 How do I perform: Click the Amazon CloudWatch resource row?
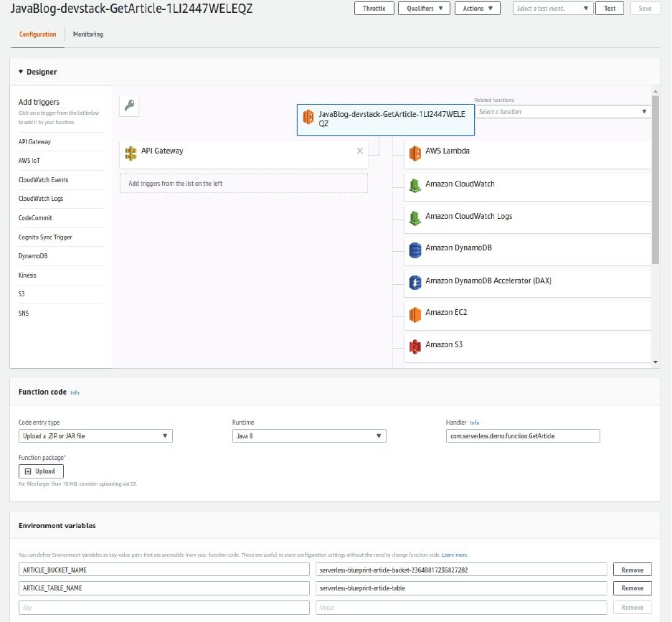[x=528, y=187]
